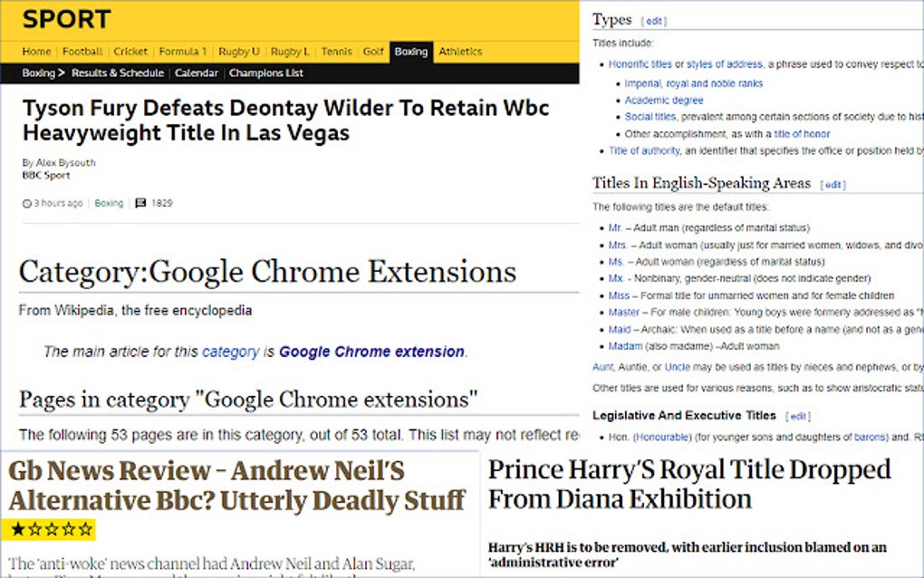Click the clock icon beside "3 hours ago"
Viewport: 924px width, 578px height.
(28, 203)
